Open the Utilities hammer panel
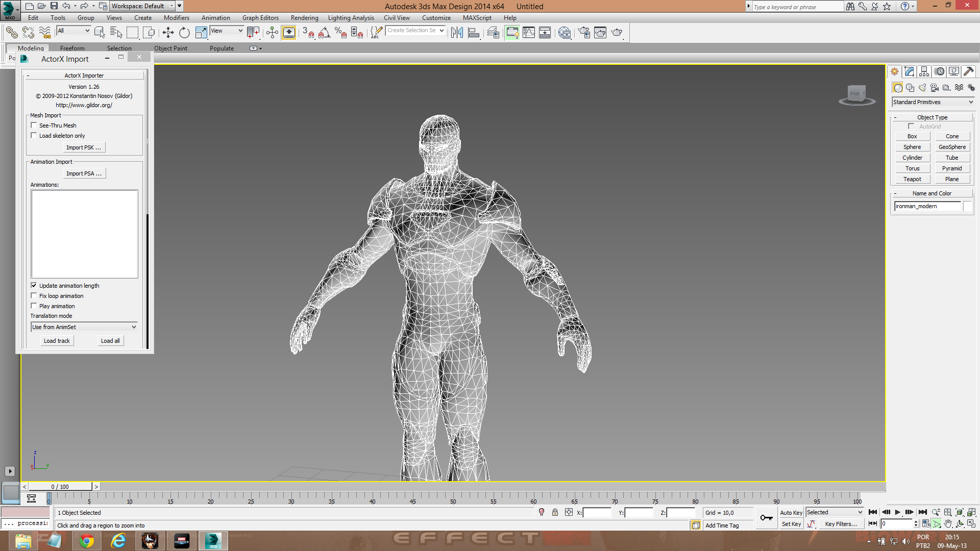The image size is (980, 551). (x=969, y=71)
